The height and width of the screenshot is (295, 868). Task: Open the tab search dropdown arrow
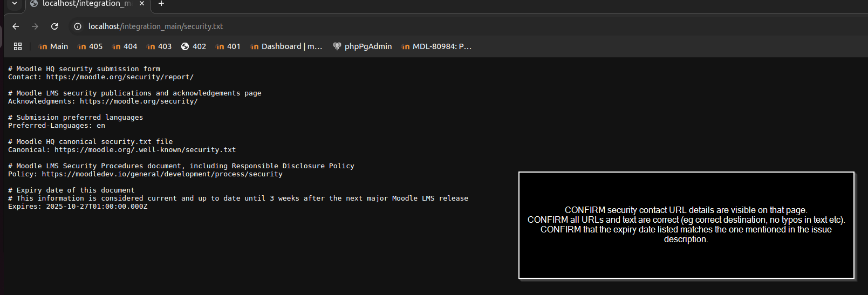[x=15, y=3]
